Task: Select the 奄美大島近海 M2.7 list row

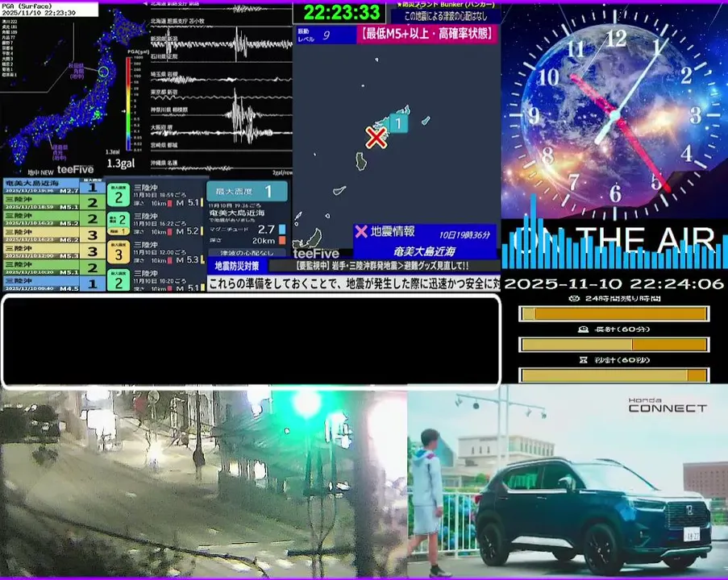Action: [x=54, y=187]
